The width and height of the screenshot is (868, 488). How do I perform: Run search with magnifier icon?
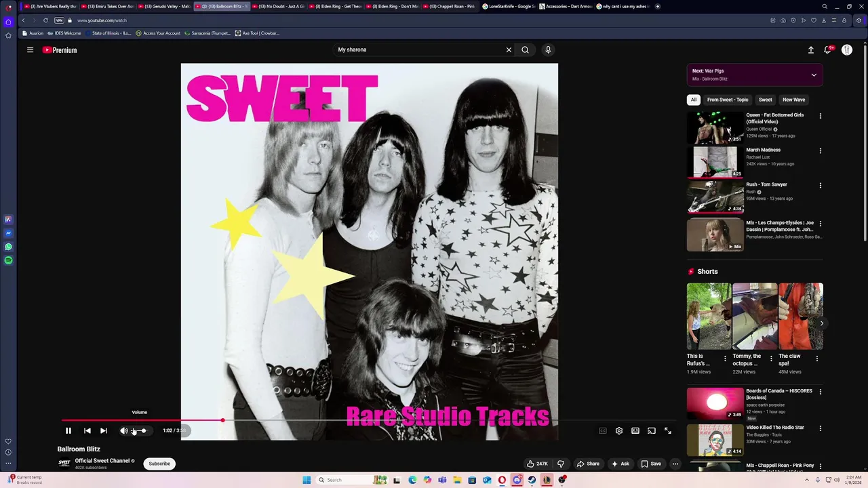pos(525,49)
